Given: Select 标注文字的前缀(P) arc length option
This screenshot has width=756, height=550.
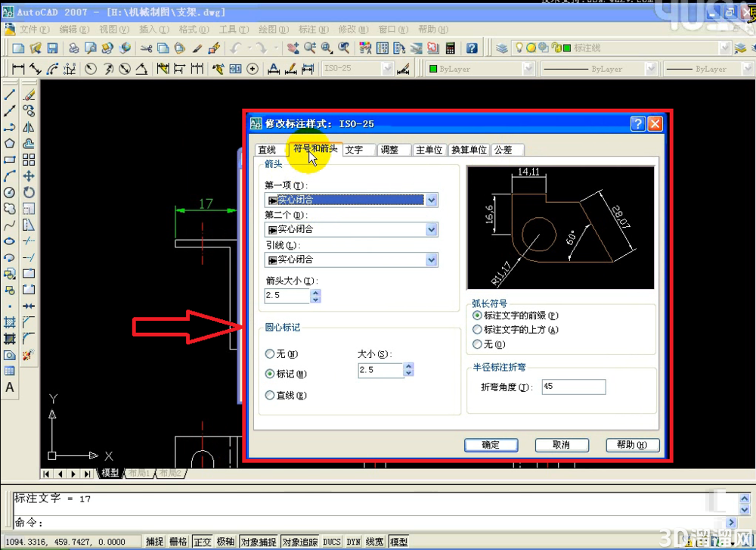Looking at the screenshot, I should 477,315.
